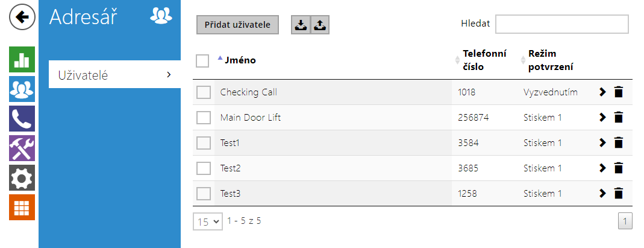Check the Test3 row checkbox
The image size is (644, 248).
click(x=203, y=194)
